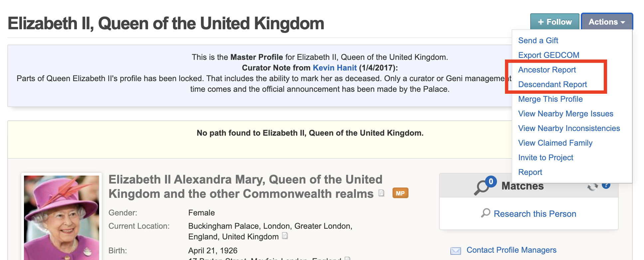The height and width of the screenshot is (260, 644).
Task: Open Research this Person link
Action: (x=535, y=214)
